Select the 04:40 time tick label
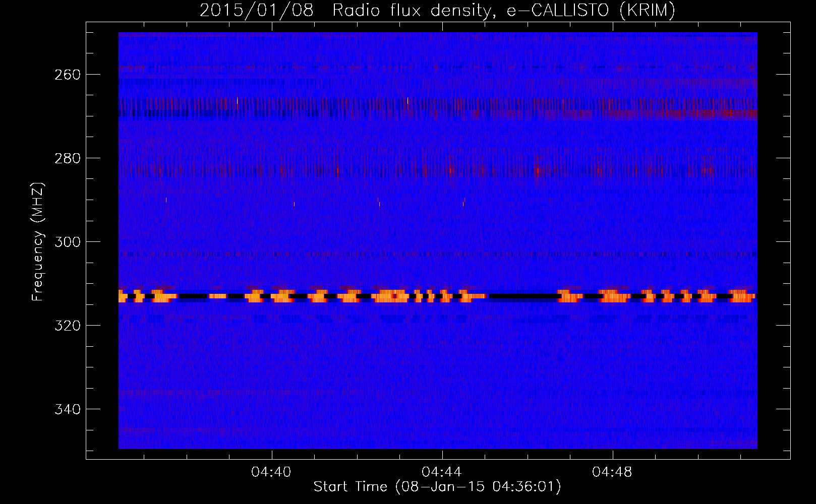This screenshot has width=816, height=504. 271,472
